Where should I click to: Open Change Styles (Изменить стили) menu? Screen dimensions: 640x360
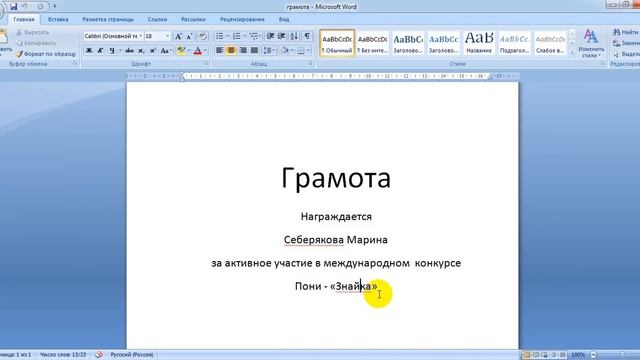click(591, 43)
